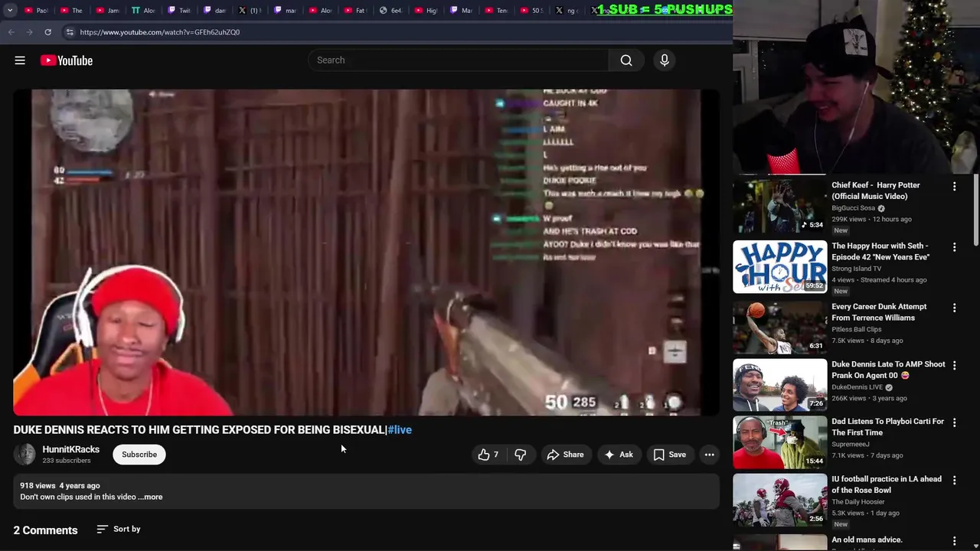Dislike the video with thumbs down
The width and height of the screenshot is (980, 551).
[x=521, y=455]
